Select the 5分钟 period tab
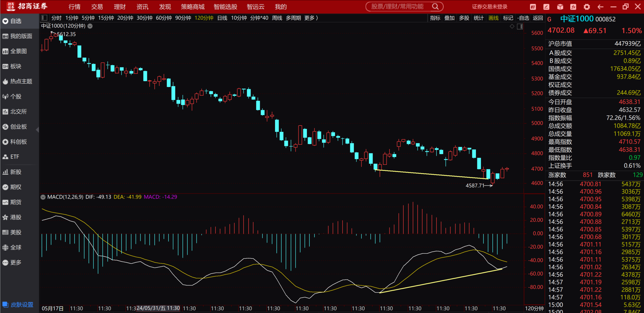The height and width of the screenshot is (313, 644). (88, 18)
